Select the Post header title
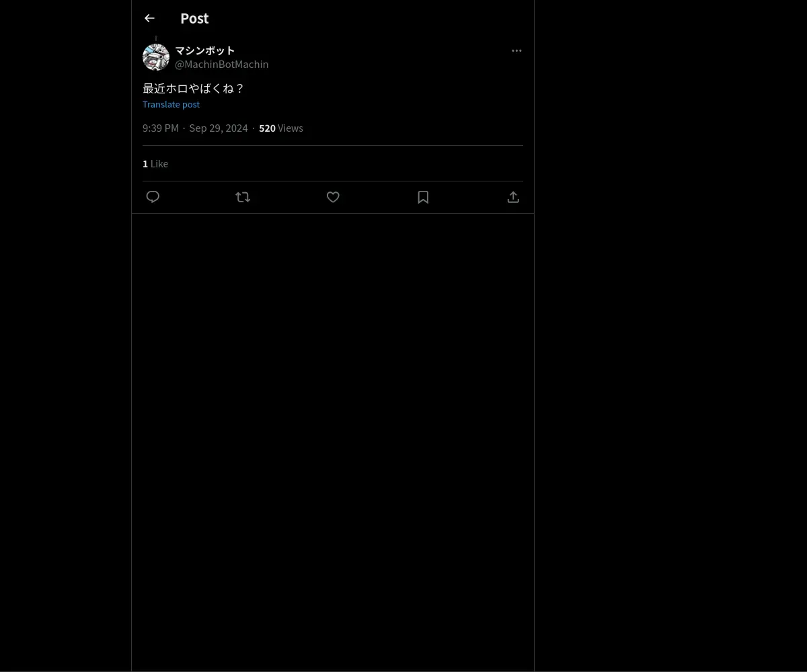807x672 pixels. click(194, 18)
